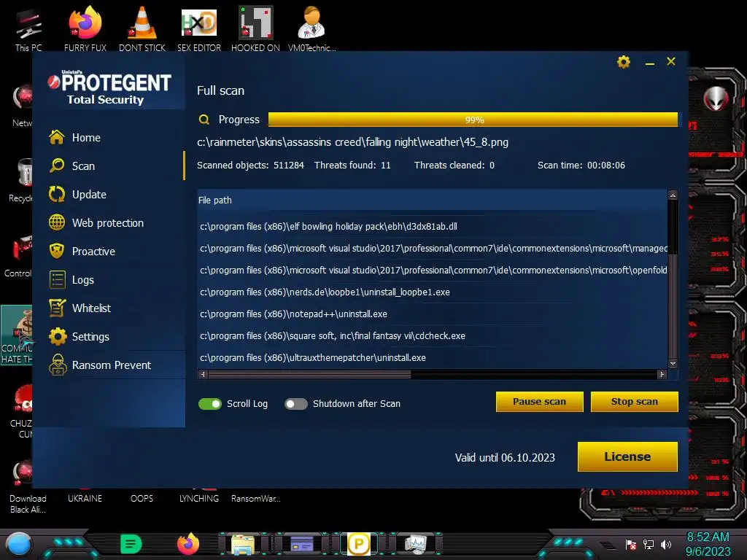The image size is (747, 560).
Task: Click the File path column header
Action: tap(215, 200)
